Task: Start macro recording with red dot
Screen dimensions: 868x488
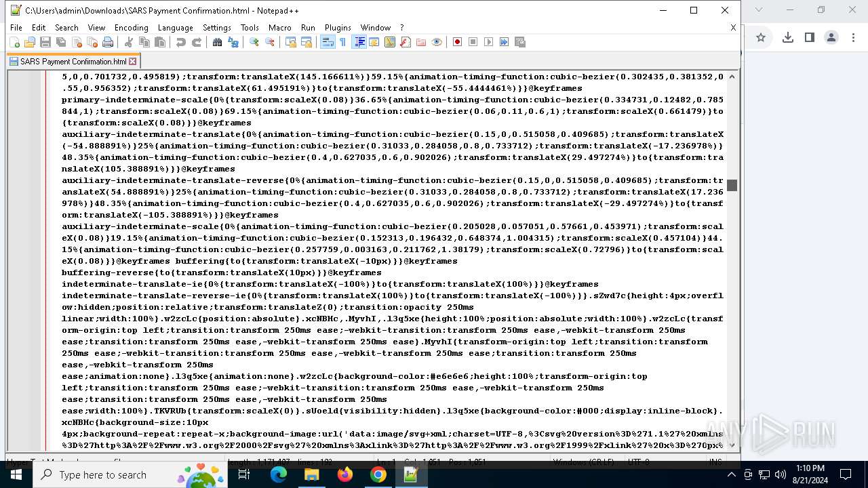Action: (458, 42)
